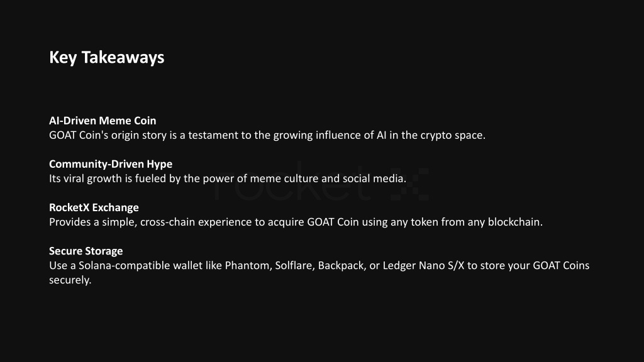Click the word 'securely.' on the last line

[x=70, y=280]
